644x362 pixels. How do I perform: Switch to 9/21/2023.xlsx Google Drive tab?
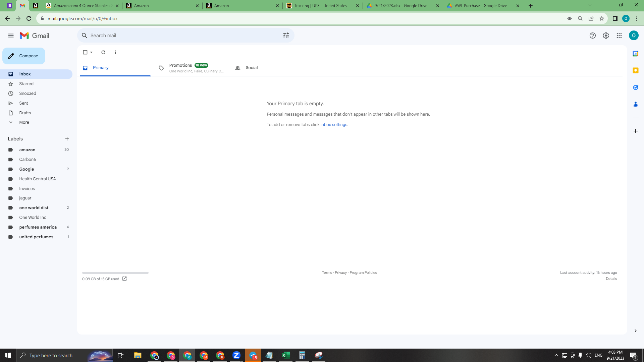402,6
